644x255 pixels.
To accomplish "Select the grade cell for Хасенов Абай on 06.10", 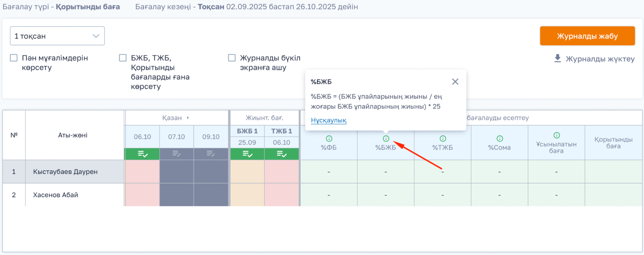I will 142,195.
